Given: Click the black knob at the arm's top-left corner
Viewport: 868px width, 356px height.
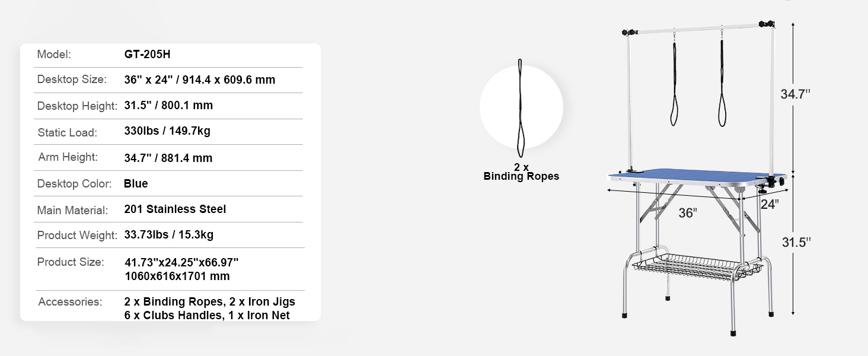Looking at the screenshot, I should point(627,33).
